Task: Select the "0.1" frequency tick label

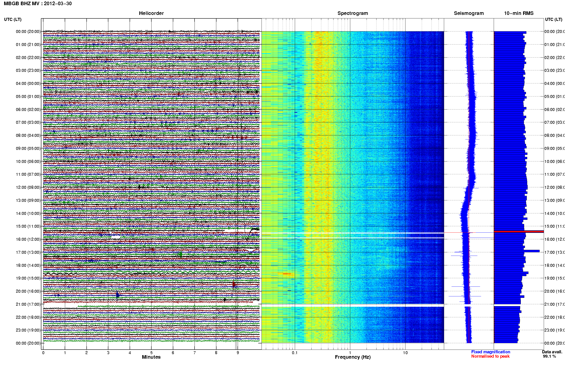Action: pos(295,353)
